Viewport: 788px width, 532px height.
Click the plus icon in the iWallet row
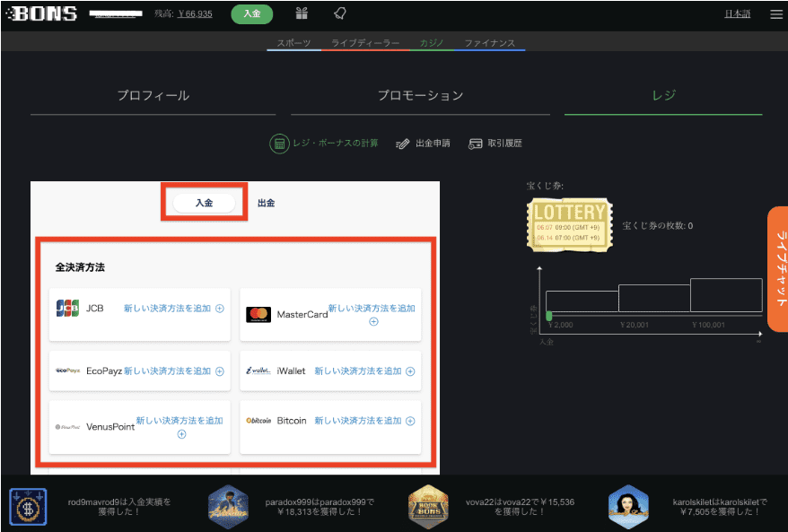410,371
